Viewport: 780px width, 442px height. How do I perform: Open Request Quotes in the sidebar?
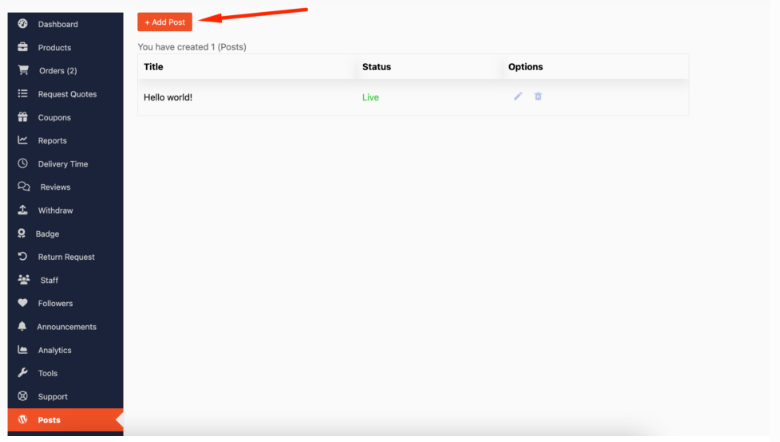coord(67,94)
